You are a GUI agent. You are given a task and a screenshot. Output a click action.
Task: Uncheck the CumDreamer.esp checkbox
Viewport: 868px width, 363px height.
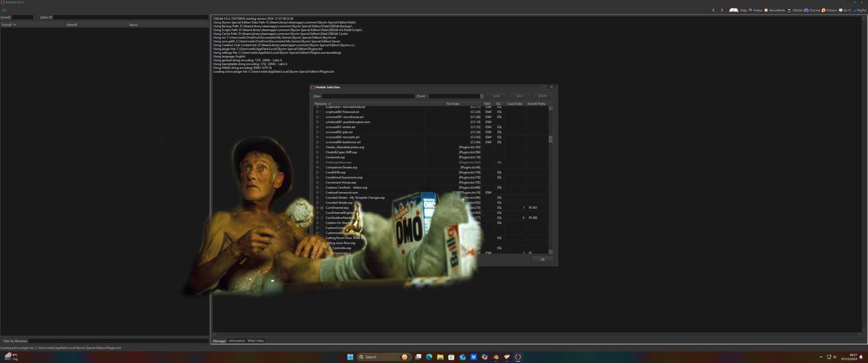pos(322,208)
